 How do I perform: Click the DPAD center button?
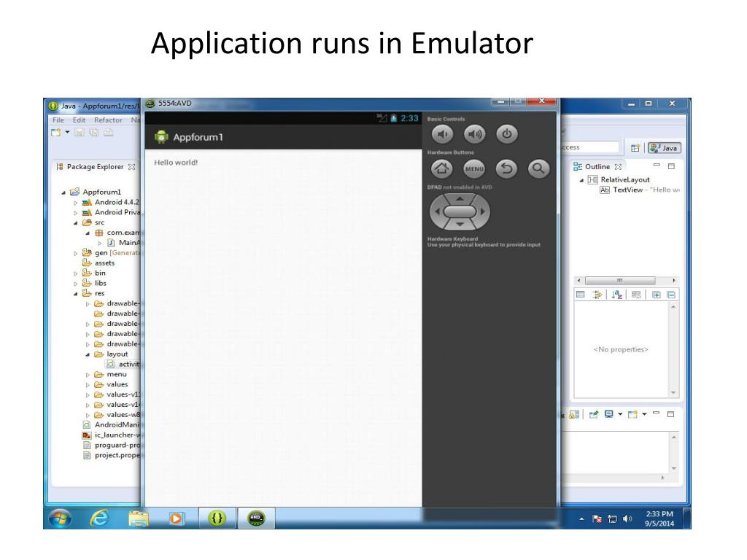460,211
